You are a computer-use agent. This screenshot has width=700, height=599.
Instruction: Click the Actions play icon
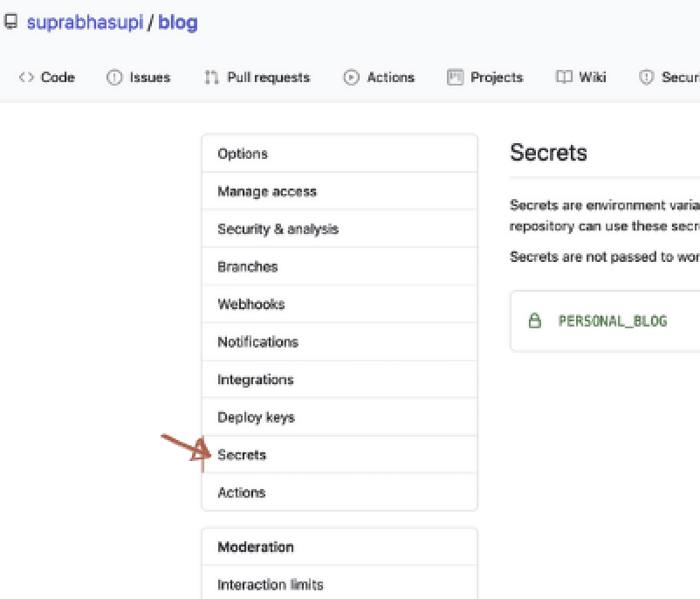[x=352, y=77]
